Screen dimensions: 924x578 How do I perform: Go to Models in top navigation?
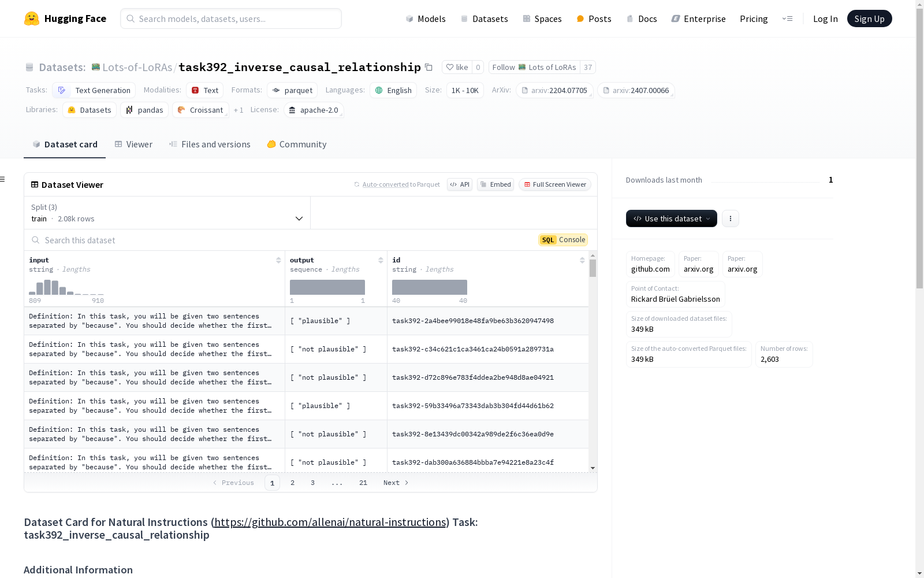tap(426, 18)
